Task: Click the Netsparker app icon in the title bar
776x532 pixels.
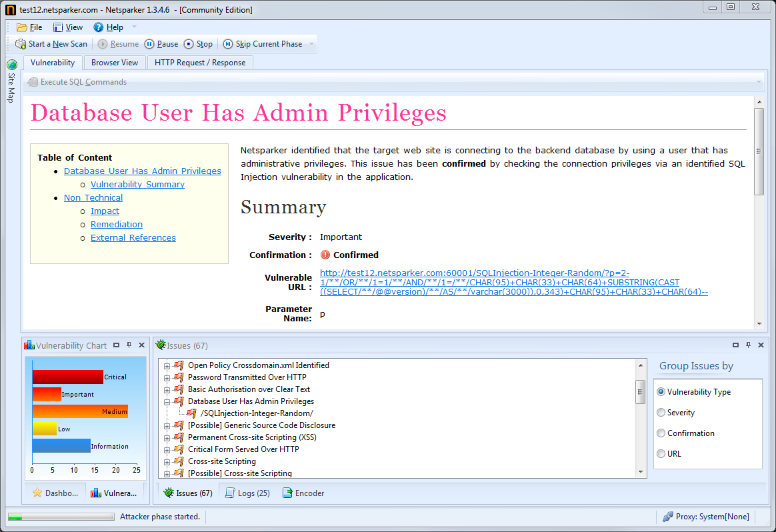Action: [11, 9]
